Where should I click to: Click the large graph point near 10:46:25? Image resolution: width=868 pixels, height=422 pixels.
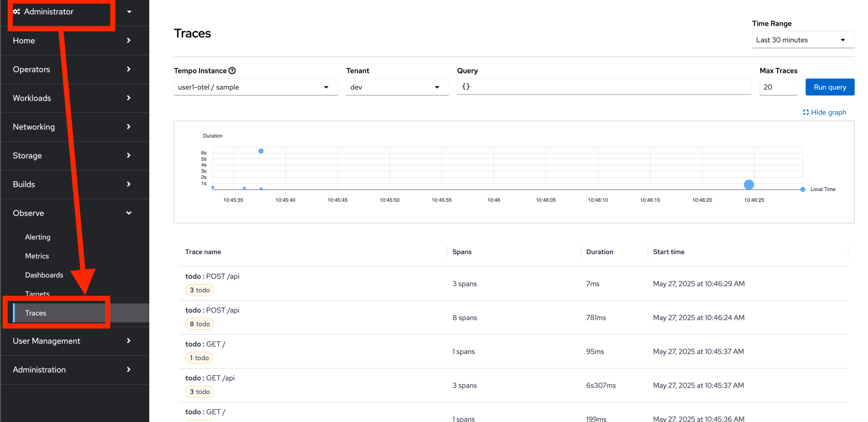click(x=749, y=184)
